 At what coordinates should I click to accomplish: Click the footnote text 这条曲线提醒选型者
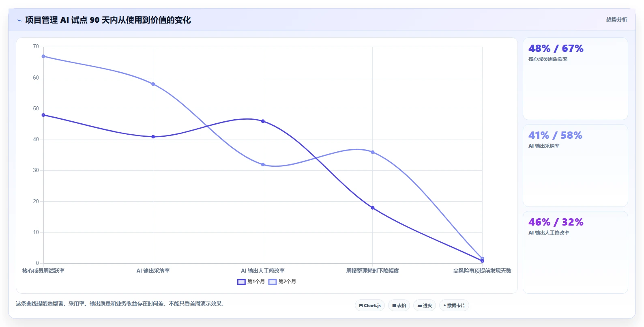coord(120,303)
